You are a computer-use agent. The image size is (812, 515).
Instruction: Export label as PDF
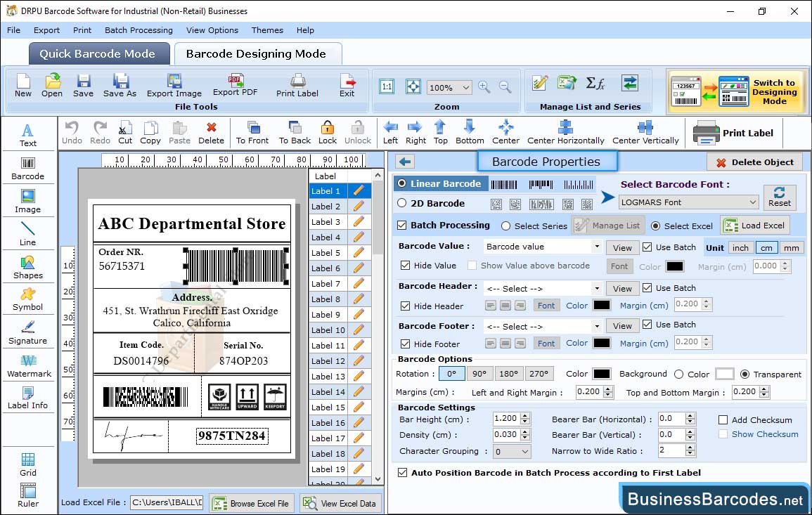235,86
